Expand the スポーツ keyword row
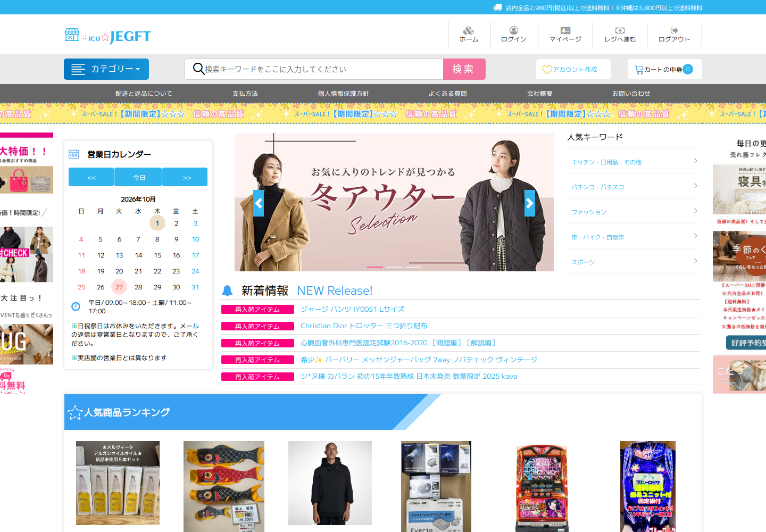 (x=634, y=261)
